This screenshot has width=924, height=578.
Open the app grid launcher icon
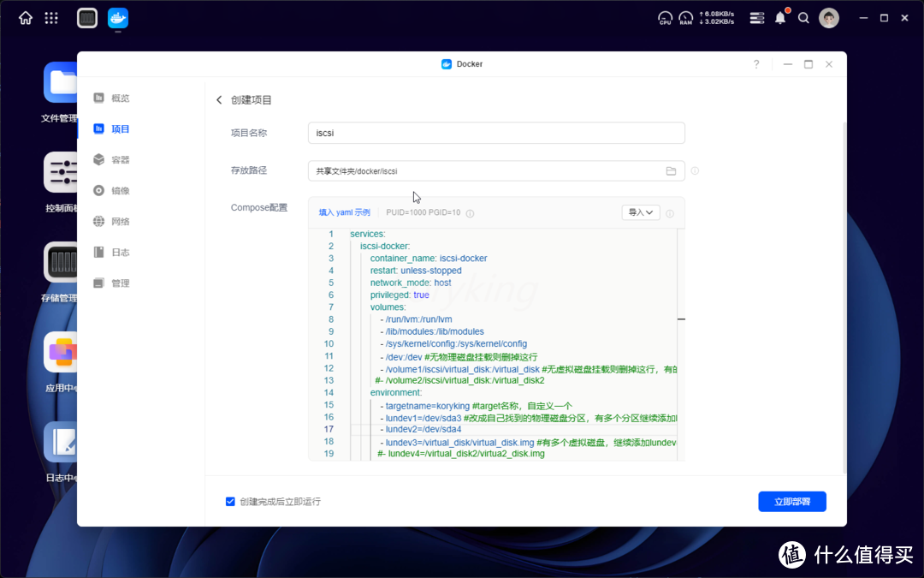(x=51, y=18)
